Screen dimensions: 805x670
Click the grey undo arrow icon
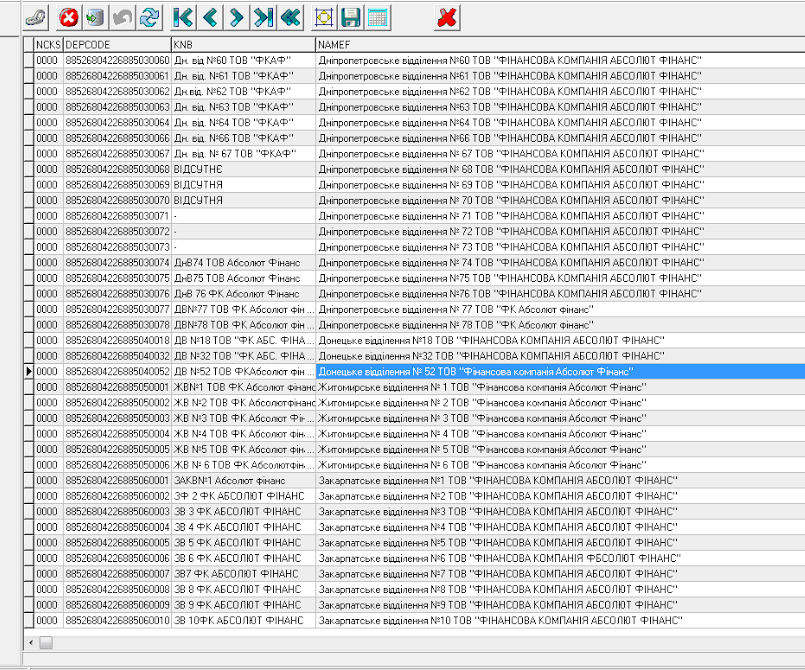pyautogui.click(x=123, y=18)
